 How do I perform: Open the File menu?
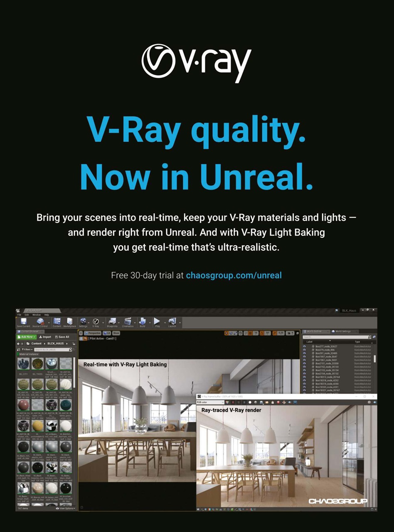(x=19, y=315)
